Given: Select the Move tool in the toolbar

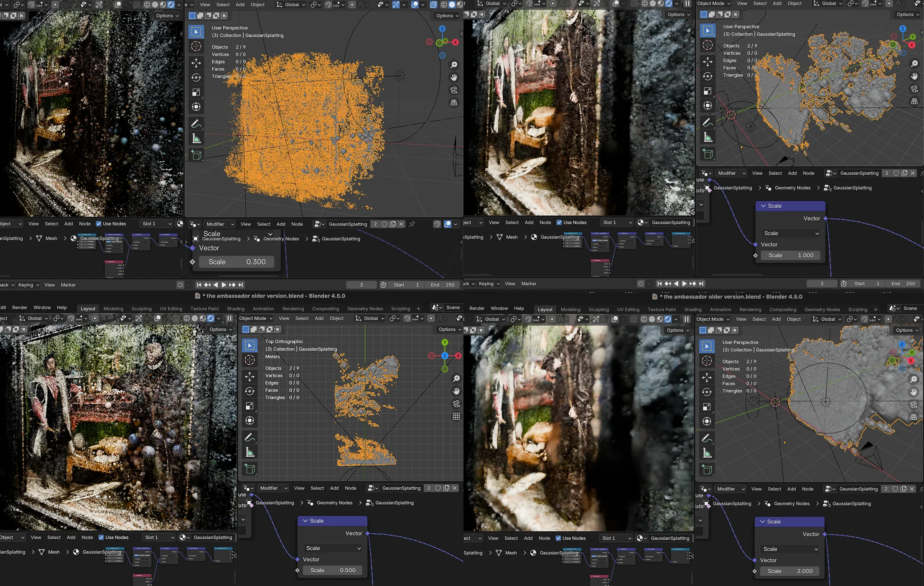Looking at the screenshot, I should coord(196,63).
